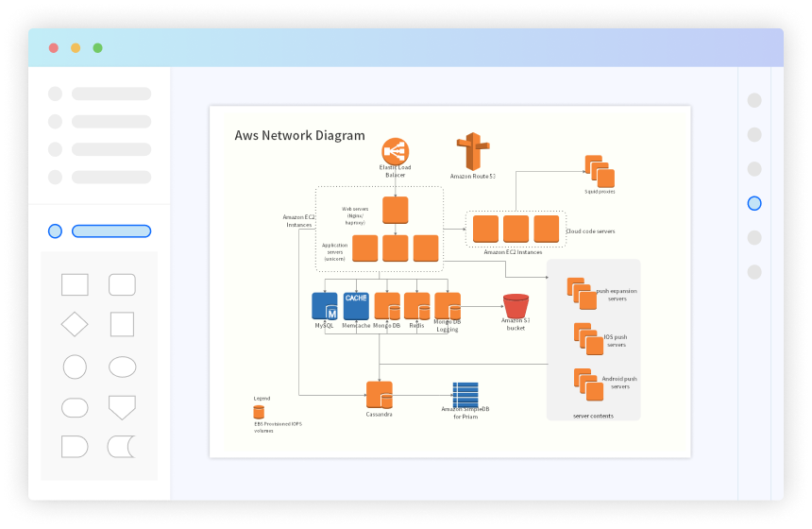Click the Cassandra icon
The width and height of the screenshot is (812, 529).
coord(379,395)
